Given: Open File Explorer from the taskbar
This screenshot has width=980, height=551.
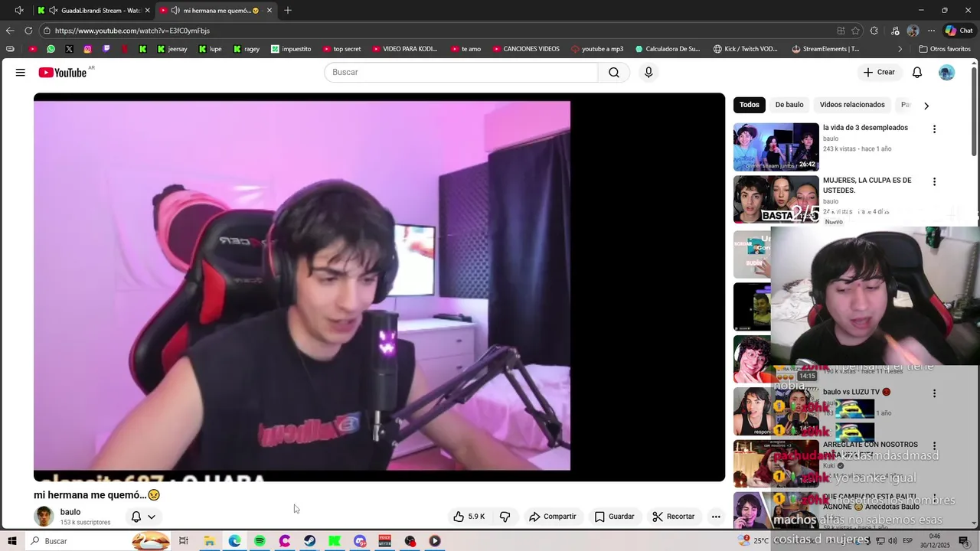Looking at the screenshot, I should [x=209, y=541].
